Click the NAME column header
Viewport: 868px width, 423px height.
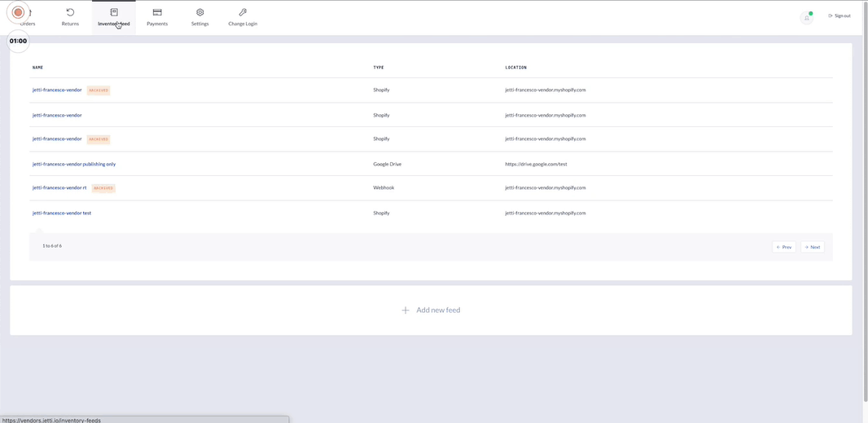[x=37, y=68]
